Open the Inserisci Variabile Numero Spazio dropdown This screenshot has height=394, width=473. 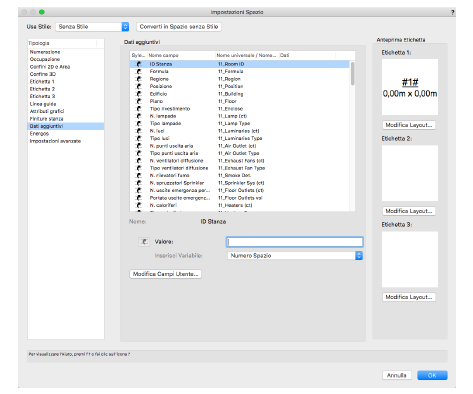[295, 256]
